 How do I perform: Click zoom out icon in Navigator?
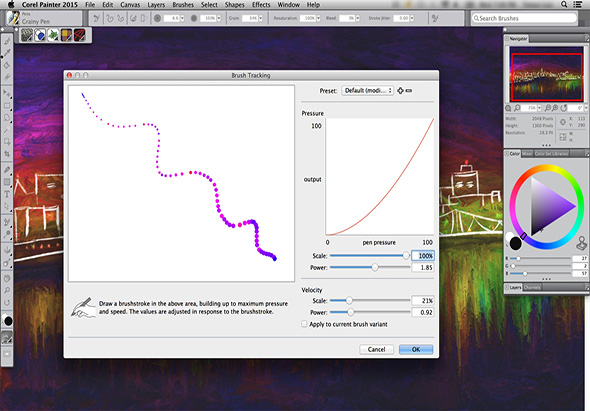click(x=547, y=108)
